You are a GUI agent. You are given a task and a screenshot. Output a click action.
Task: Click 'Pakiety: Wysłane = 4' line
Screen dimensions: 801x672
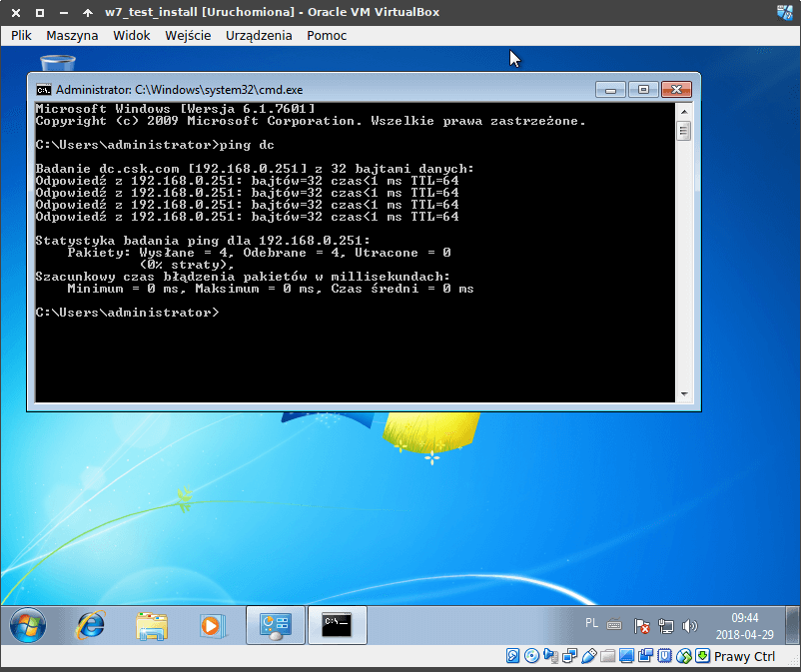(x=259, y=253)
